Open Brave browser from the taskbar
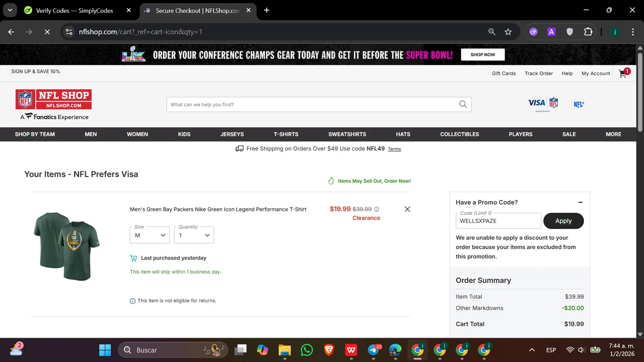The width and height of the screenshot is (644, 362). tap(329, 350)
